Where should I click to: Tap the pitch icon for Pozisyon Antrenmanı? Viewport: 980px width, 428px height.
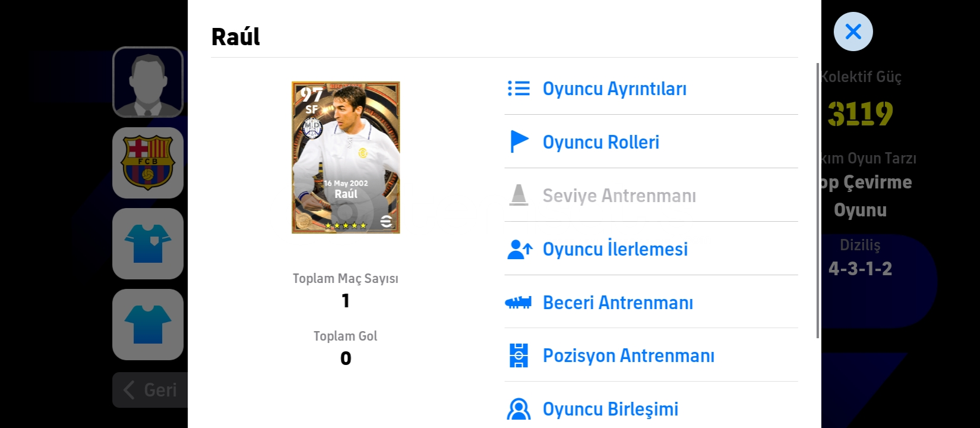(x=519, y=355)
